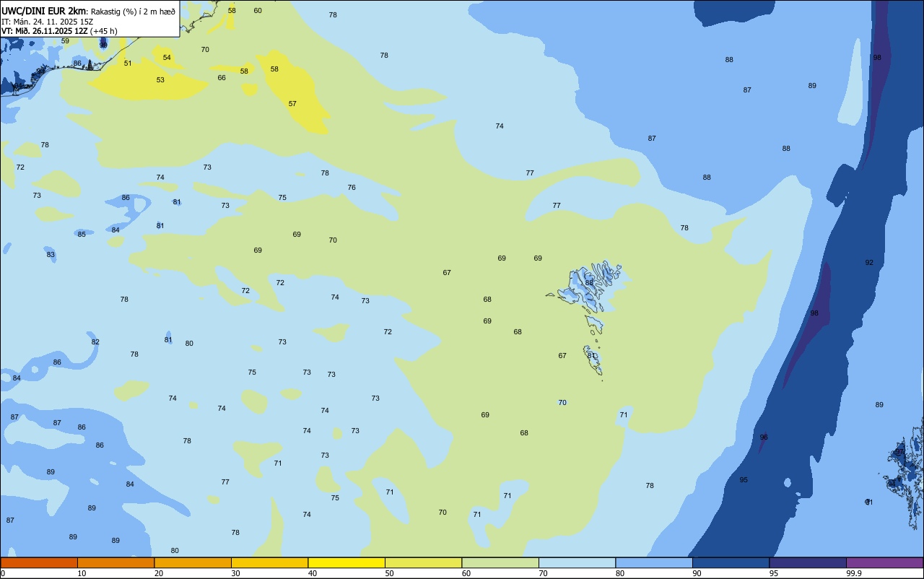Screen dimensions: 924x579
Task: Click the legend tick label '10'
Action: pos(82,573)
